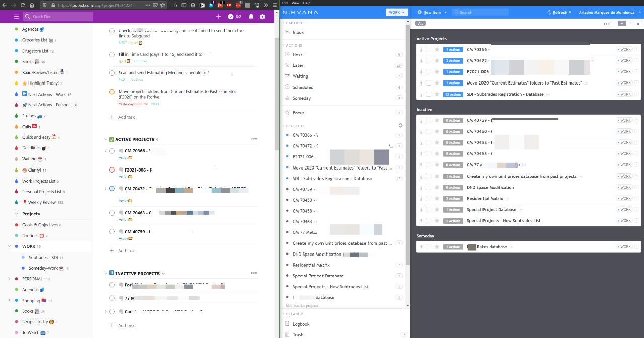644x338 pixels.
Task: Click Nirvana Inbox tray icon
Action: 287,32
